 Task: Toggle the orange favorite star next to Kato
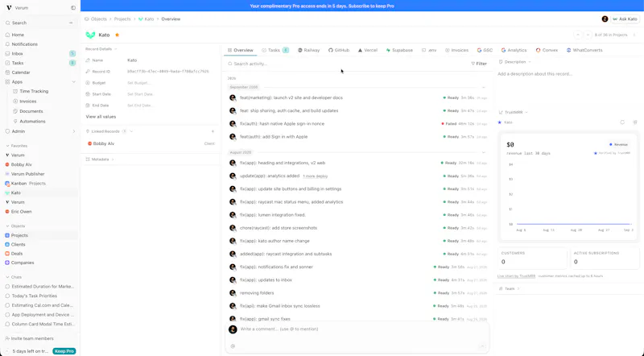[x=117, y=35]
